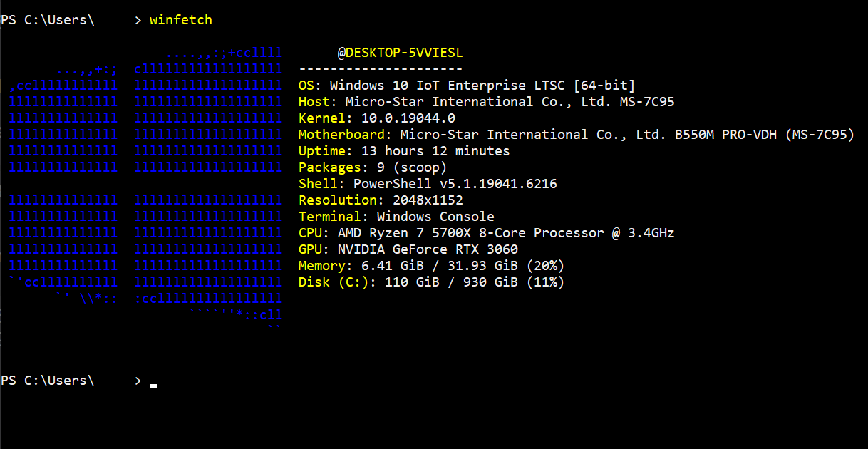Click the Uptime value 13 hours 12 minutes
Screen dimensions: 868x449
tap(435, 151)
